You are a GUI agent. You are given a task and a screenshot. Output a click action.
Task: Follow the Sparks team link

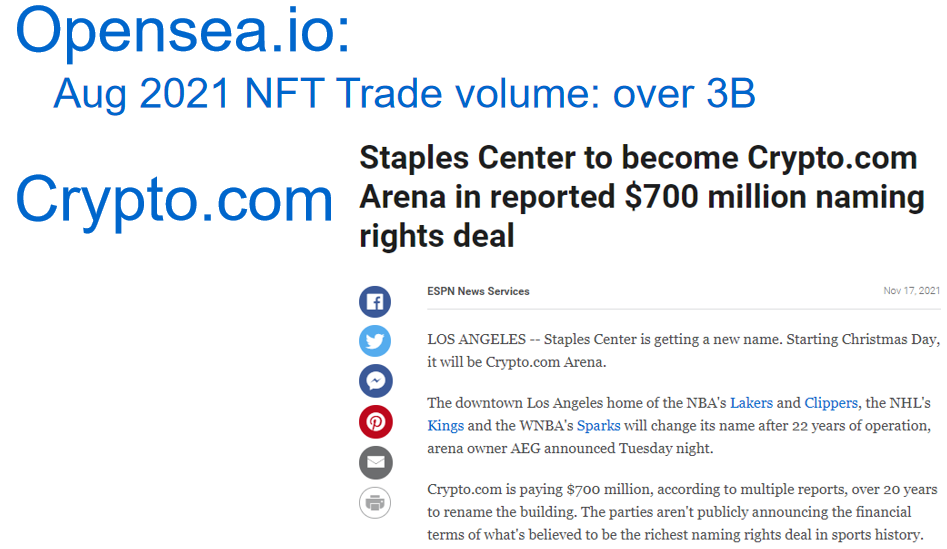pyautogui.click(x=598, y=426)
